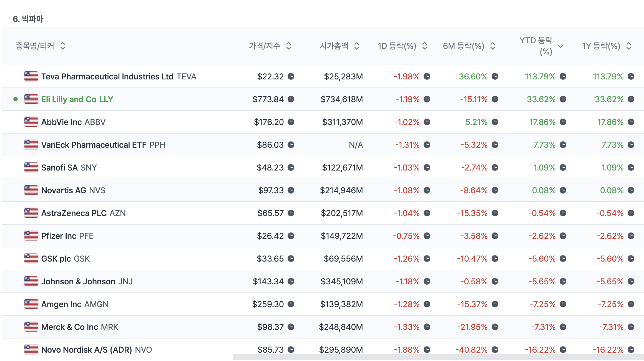Screen dimensions: 644x361
Task: Click the clock icon beside Teva price $22.32
Action: [291, 76]
